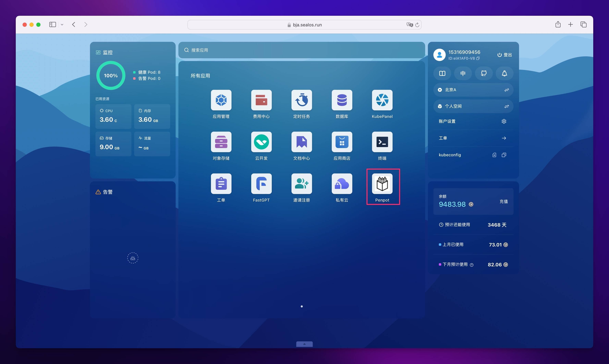Copy the user ID next to elA1AF0-V8
Screen dimensions: 609x364
click(478, 58)
